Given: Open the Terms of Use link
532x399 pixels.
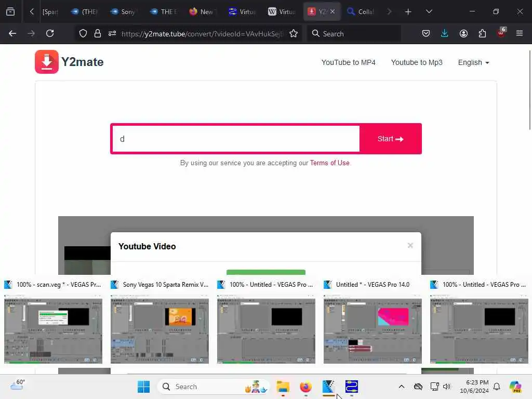Looking at the screenshot, I should [x=329, y=163].
